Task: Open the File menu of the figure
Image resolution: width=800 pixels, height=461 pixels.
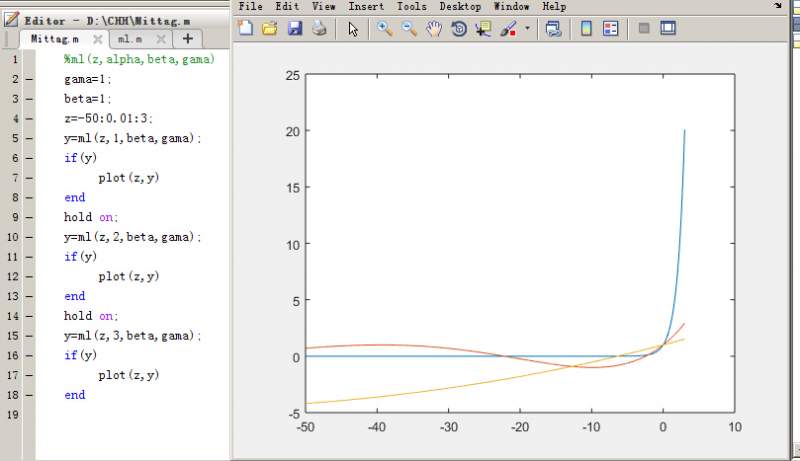Action: (251, 7)
